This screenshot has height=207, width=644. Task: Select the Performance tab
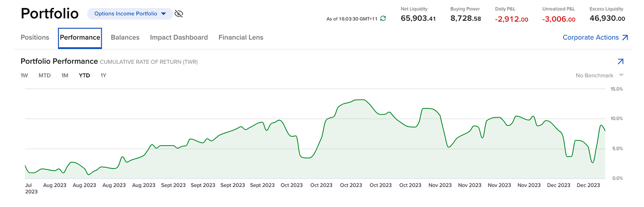(x=80, y=38)
